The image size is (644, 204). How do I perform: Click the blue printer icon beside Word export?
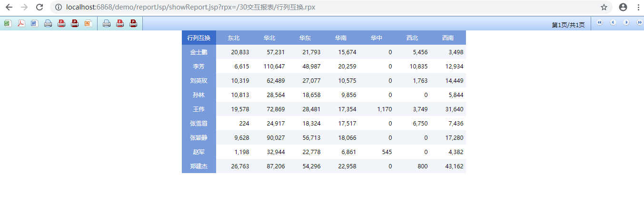pyautogui.click(x=48, y=23)
